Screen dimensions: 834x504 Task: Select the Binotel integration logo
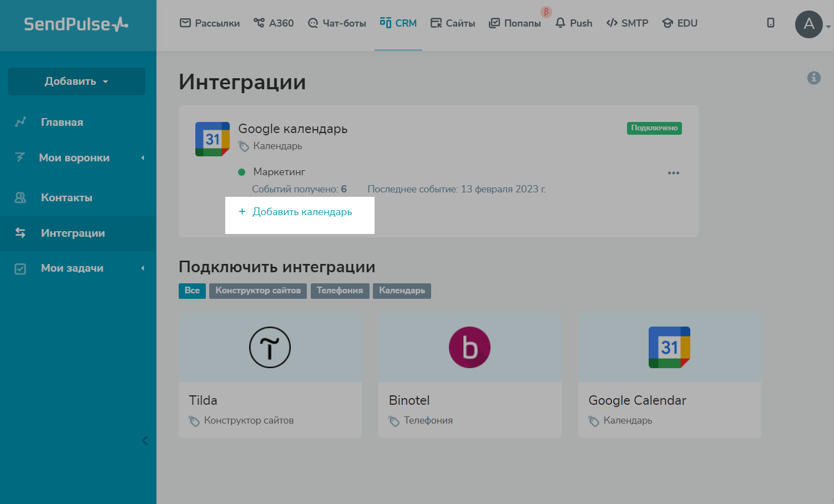pyautogui.click(x=469, y=348)
